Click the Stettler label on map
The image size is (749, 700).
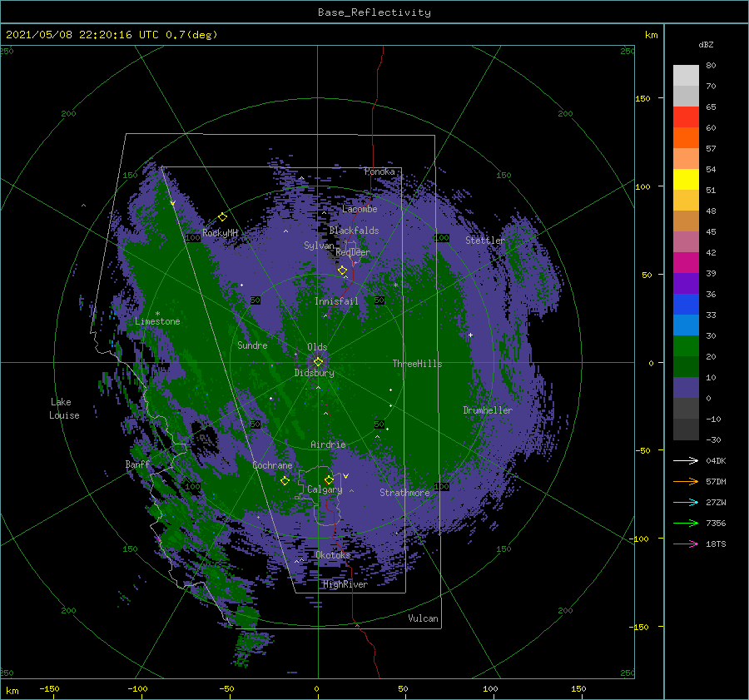click(485, 241)
